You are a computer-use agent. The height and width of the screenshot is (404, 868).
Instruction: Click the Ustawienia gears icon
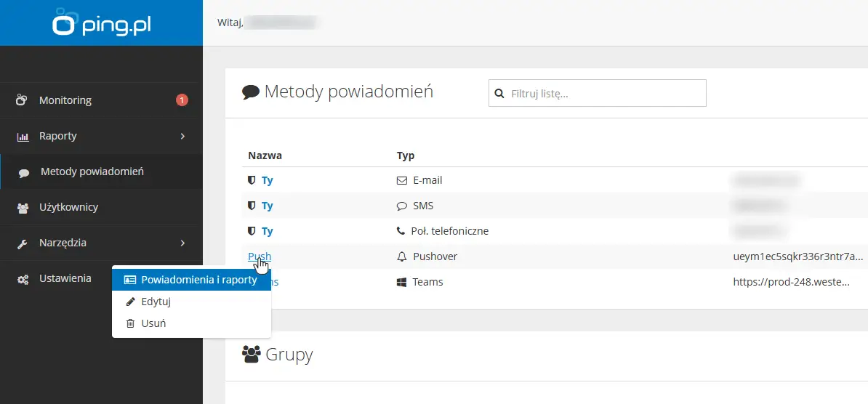point(23,279)
